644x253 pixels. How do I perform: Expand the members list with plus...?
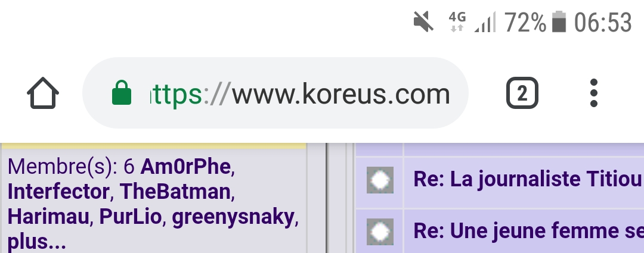coord(36,242)
